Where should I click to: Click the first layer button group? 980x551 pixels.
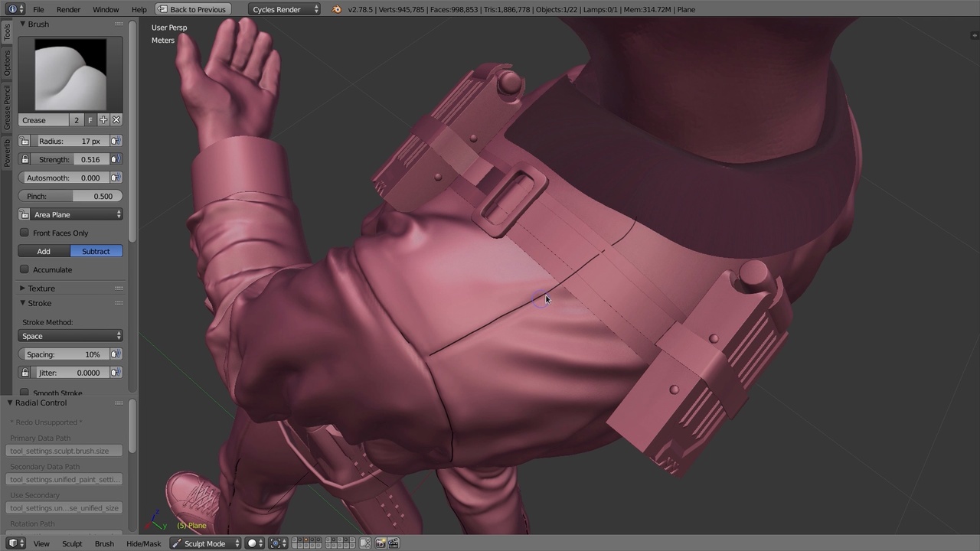(x=307, y=543)
